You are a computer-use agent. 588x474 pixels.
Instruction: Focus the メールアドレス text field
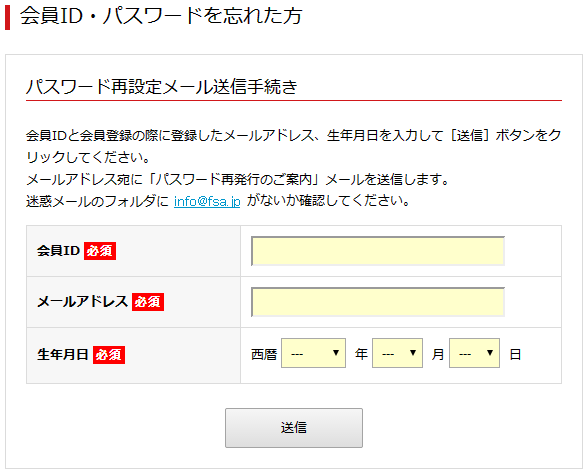[x=378, y=302]
